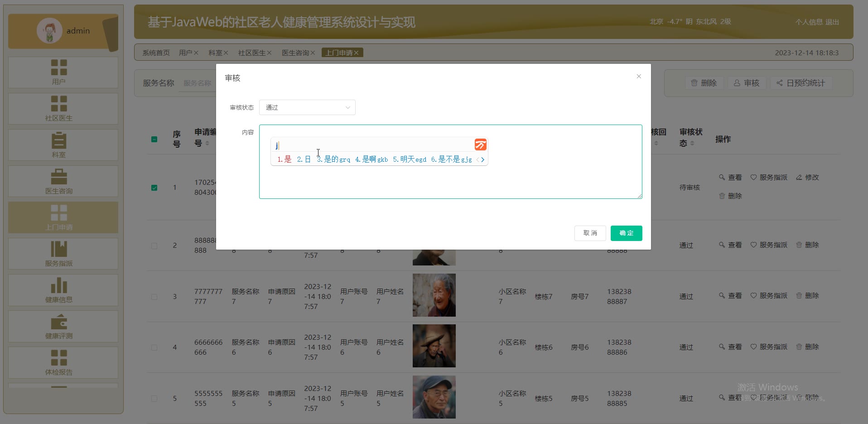
Task: Open the 上门申请 sidebar module
Action: [63, 217]
